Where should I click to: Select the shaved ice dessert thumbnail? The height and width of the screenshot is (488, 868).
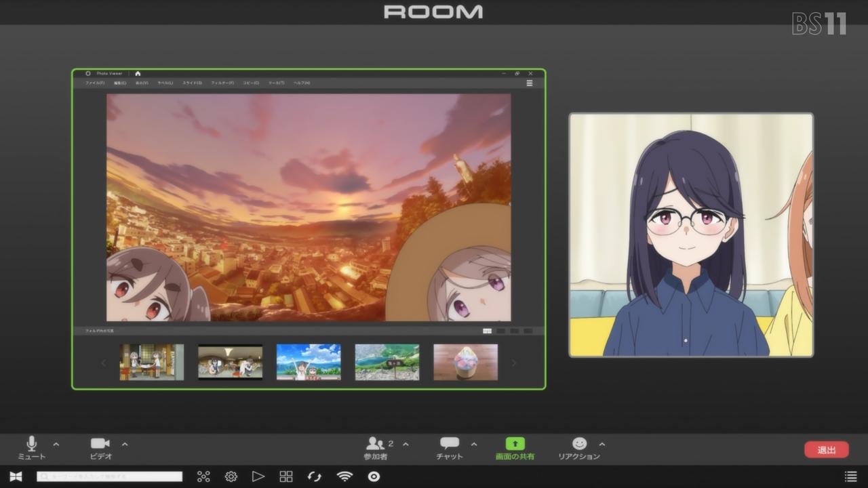point(465,362)
